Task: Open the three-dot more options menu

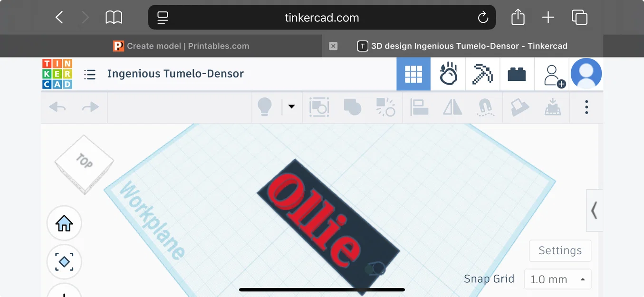Action: click(586, 107)
